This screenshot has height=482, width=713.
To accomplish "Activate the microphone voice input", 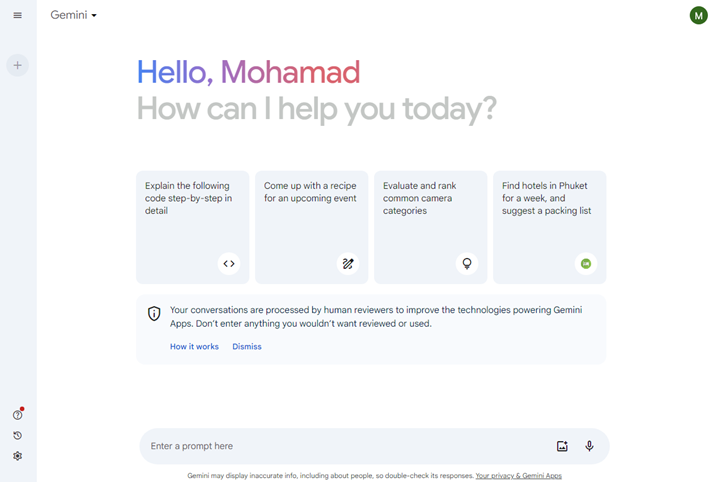I will click(589, 446).
